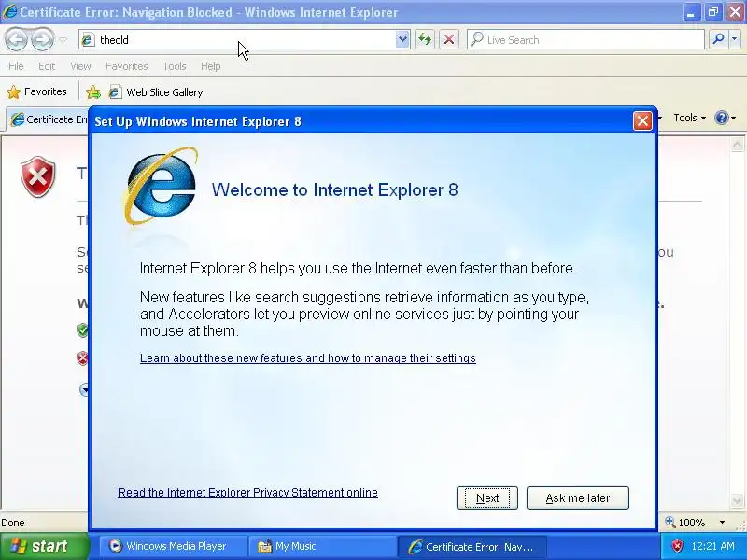Minimize the Internet Explorer window

pos(690,12)
